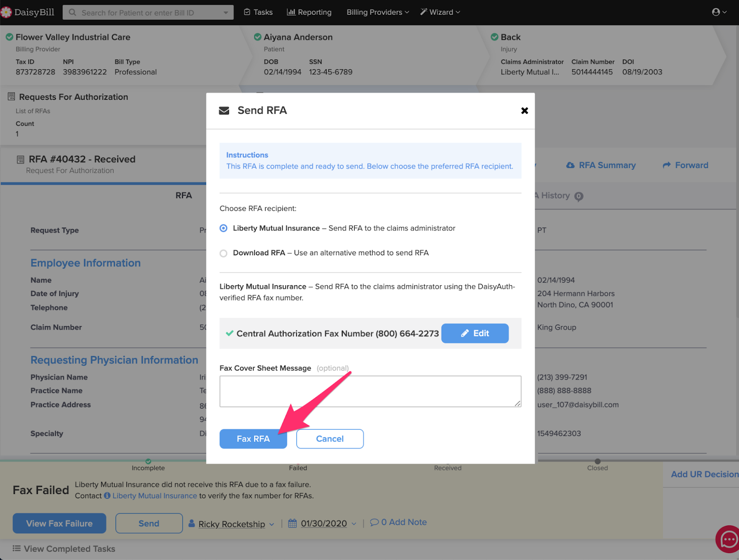Click the View Completed Tasks list icon
The image size is (739, 560).
(x=17, y=548)
